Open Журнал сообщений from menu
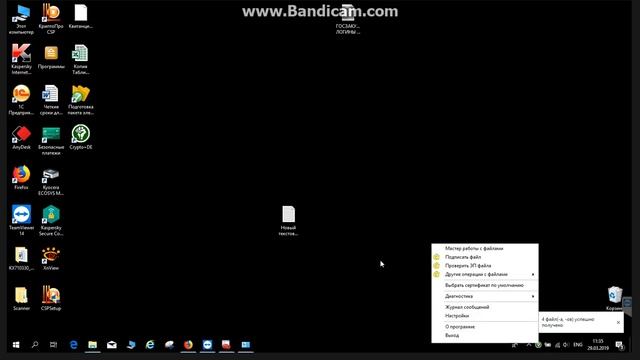The width and height of the screenshot is (640, 360). pyautogui.click(x=485, y=307)
